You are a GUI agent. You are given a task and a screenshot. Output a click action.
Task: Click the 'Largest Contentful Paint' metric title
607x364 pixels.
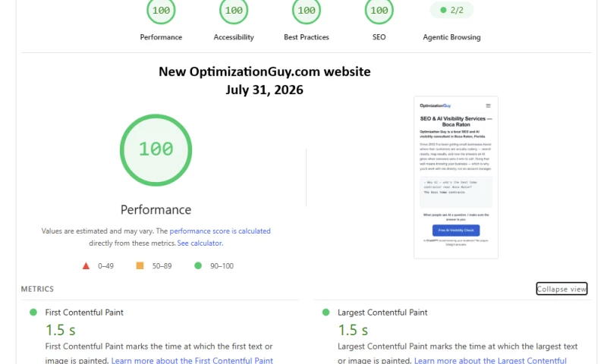click(x=382, y=312)
